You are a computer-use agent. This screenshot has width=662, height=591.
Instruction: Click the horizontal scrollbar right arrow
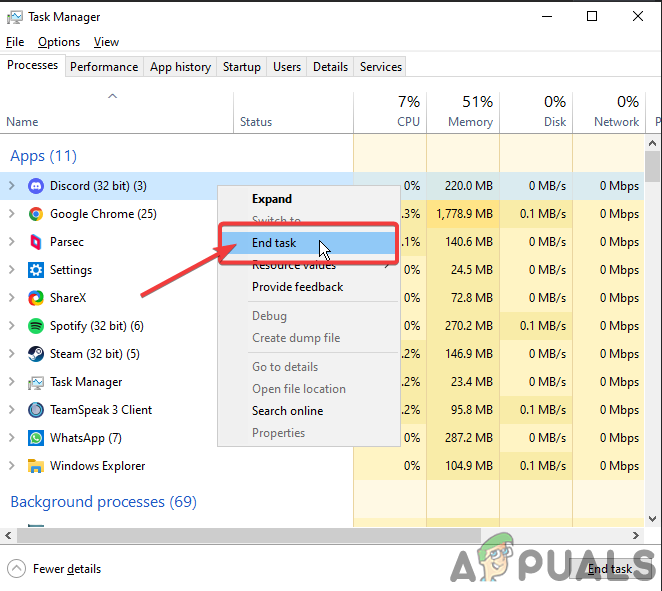[636, 536]
